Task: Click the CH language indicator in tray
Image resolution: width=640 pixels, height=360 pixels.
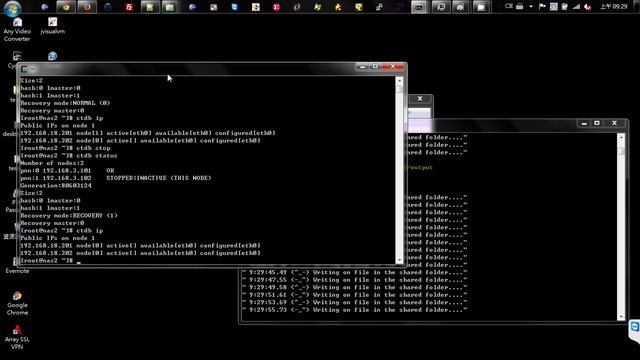Action: pos(509,7)
